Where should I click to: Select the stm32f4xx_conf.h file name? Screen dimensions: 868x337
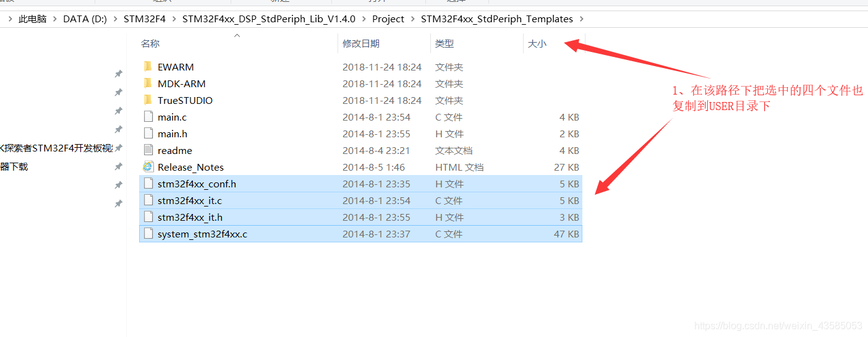pos(197,184)
